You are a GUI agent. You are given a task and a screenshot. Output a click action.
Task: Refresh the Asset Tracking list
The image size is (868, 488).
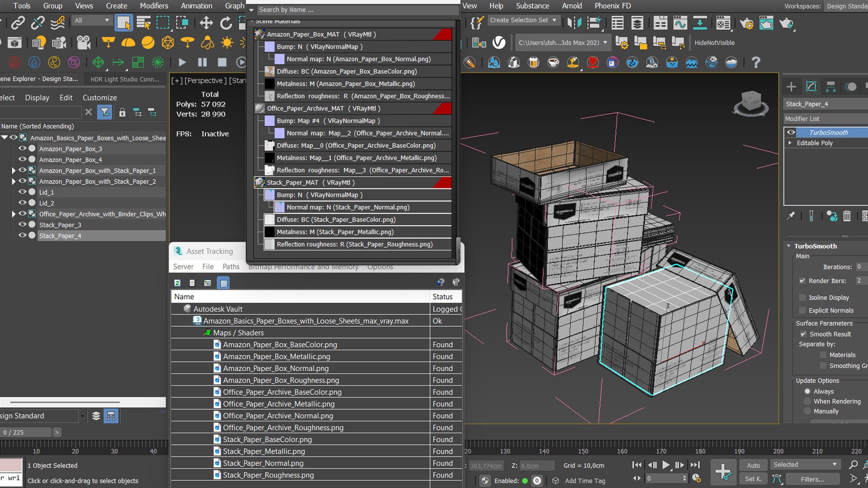tap(177, 283)
